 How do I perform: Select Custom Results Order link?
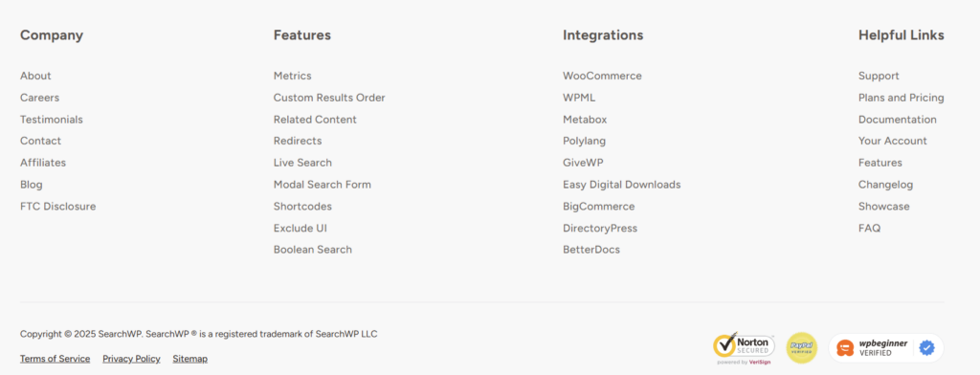(x=329, y=98)
